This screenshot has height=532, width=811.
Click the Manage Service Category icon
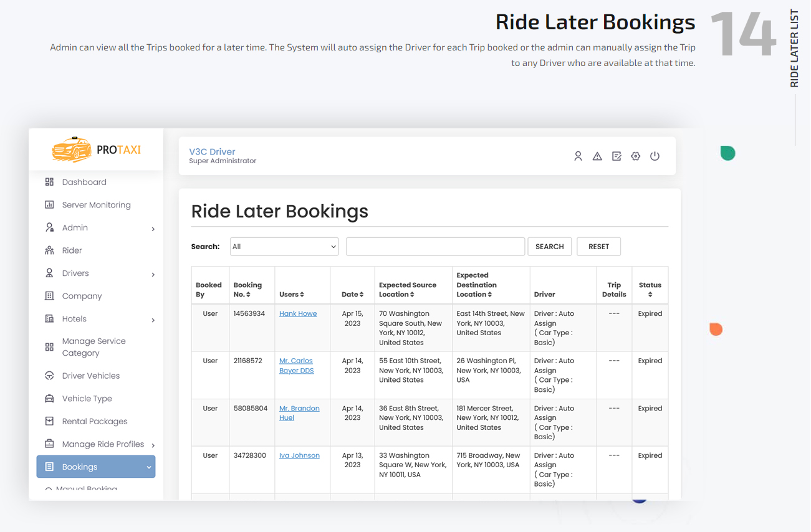tap(49, 347)
